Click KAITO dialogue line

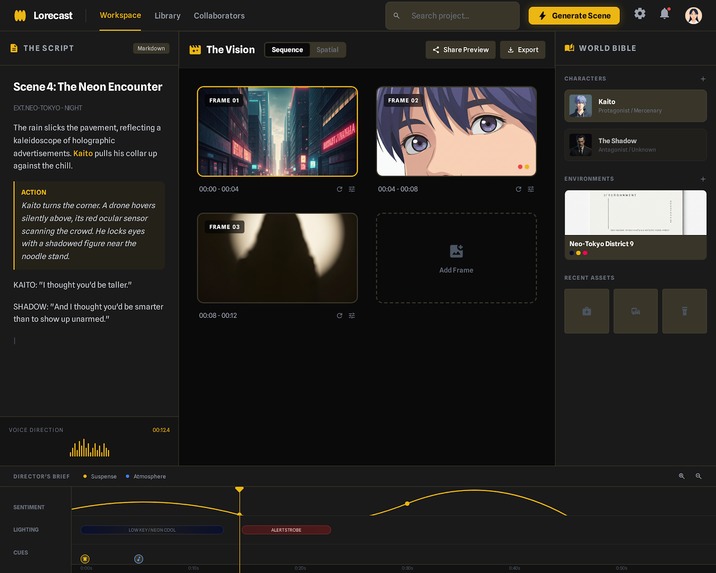point(73,285)
